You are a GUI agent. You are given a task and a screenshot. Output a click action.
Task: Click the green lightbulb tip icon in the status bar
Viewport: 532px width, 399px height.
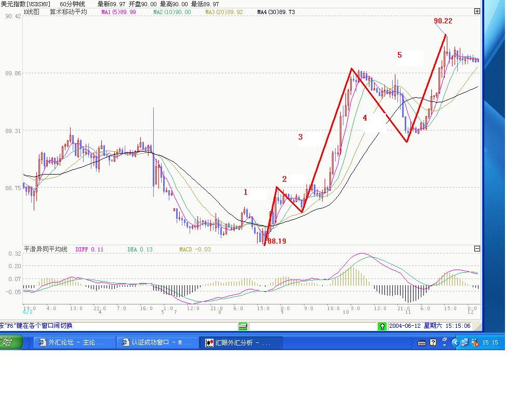tap(382, 326)
